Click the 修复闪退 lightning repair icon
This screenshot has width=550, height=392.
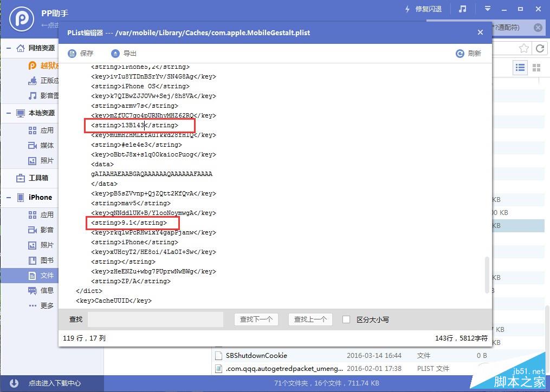407,9
